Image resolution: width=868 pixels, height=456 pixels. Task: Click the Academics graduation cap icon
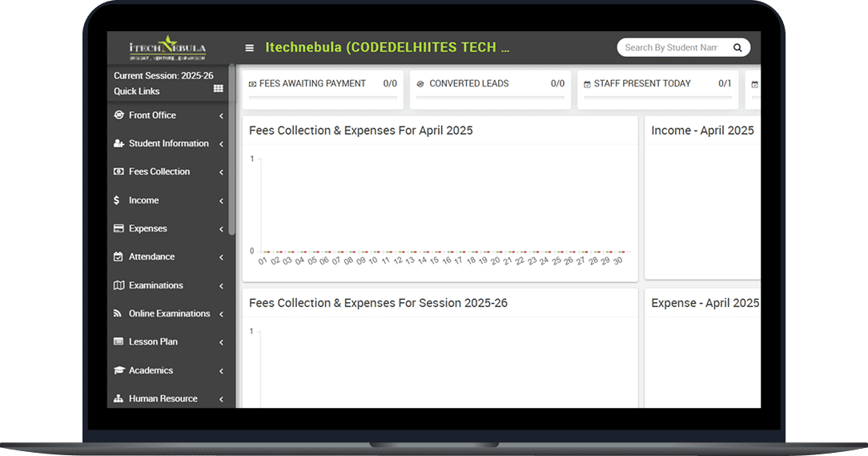(x=119, y=370)
